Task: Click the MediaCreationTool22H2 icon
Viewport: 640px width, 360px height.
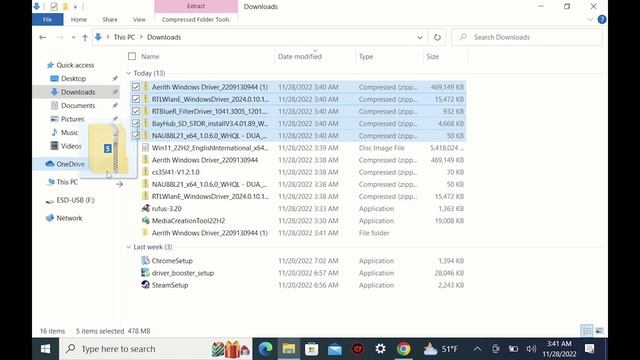Action: 145,221
